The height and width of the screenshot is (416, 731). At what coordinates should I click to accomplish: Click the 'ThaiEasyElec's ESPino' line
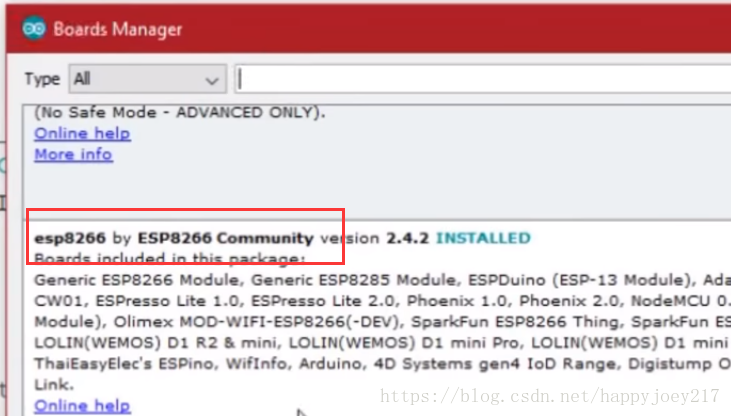pos(382,364)
